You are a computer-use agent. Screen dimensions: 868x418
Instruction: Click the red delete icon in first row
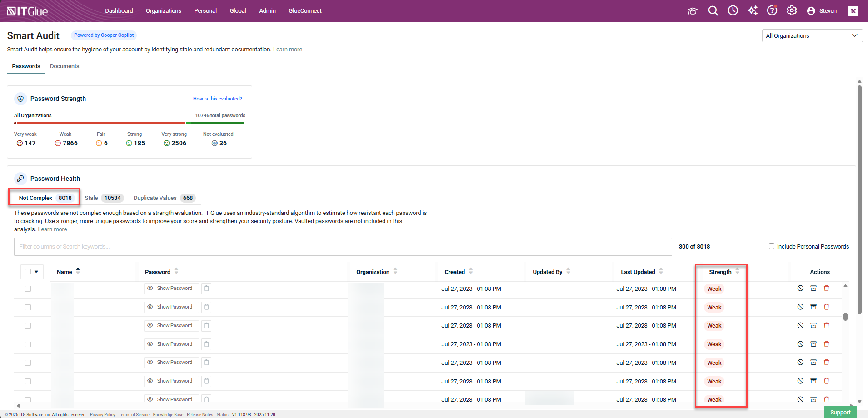click(826, 289)
